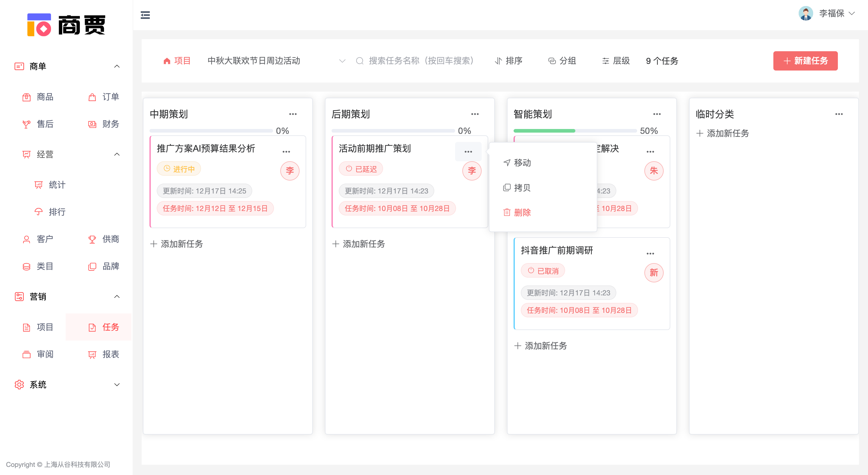
Task: Open the 临时分类 column more-options icon
Action: 839,114
